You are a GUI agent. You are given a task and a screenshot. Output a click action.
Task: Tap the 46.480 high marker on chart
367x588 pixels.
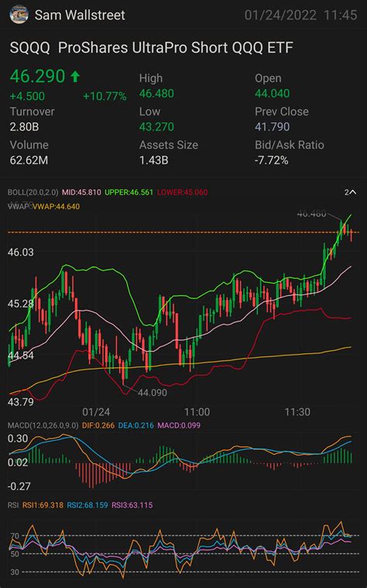click(x=311, y=214)
